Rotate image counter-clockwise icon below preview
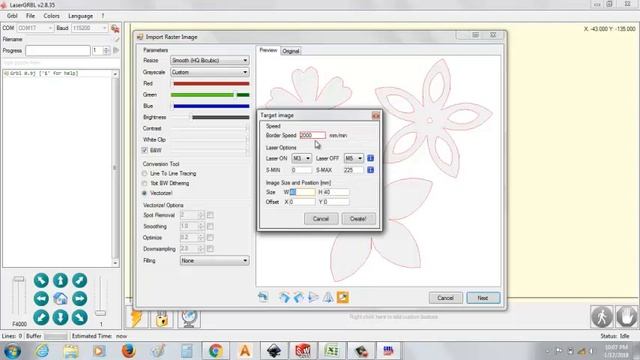Screen dimensions: 640x360 [x=298, y=297]
